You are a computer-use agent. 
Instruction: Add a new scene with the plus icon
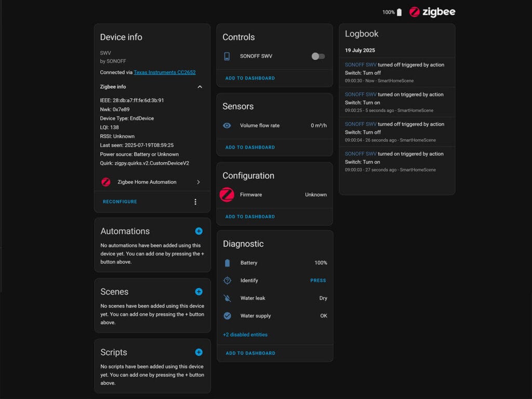tap(199, 292)
